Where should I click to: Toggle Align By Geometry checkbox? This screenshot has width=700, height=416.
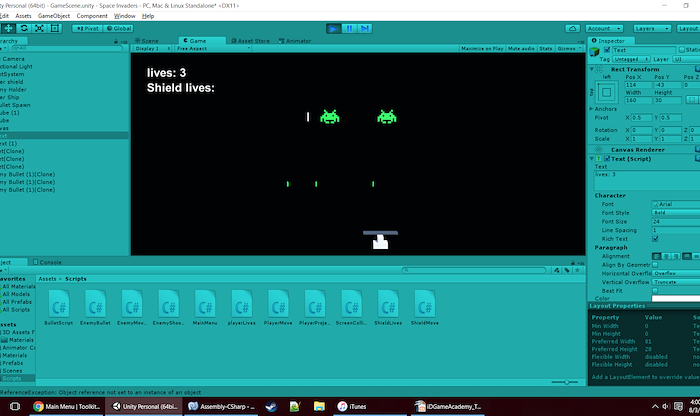[655, 265]
